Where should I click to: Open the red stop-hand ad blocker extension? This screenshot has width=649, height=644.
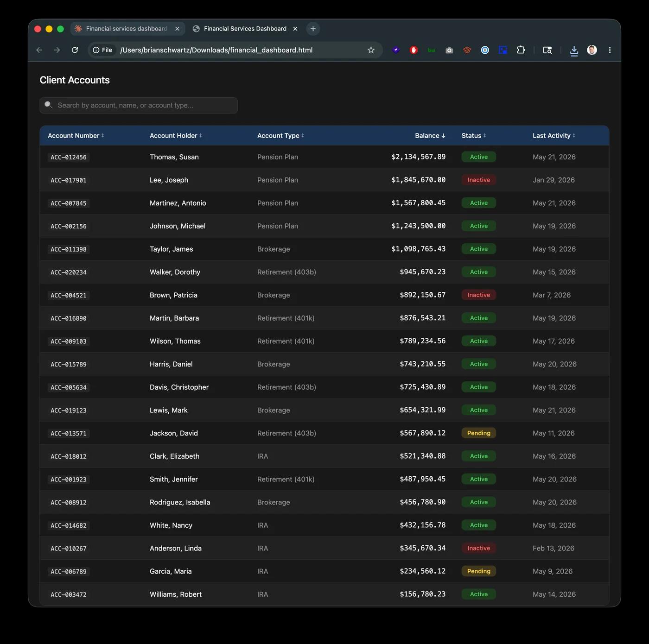pyautogui.click(x=414, y=50)
